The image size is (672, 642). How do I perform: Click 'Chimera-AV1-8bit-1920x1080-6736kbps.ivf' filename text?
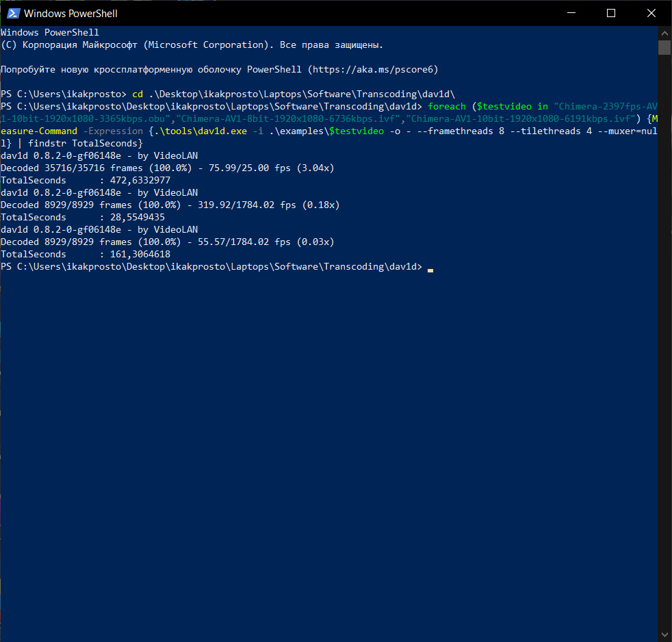tap(288, 118)
